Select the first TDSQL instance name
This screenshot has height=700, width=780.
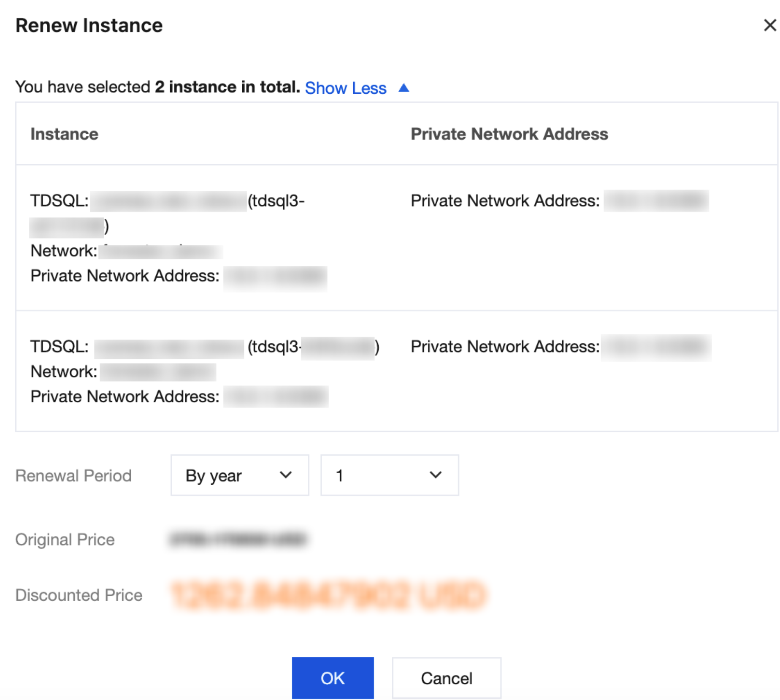[168, 201]
